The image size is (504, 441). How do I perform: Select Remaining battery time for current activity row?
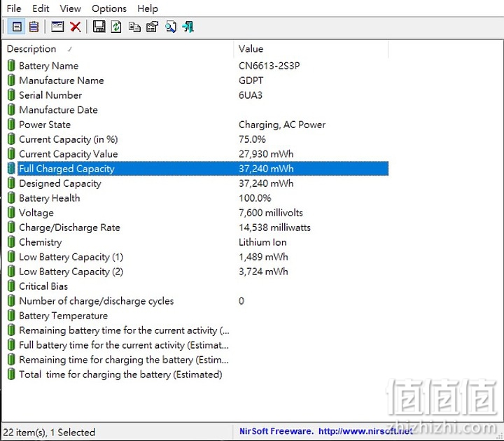click(x=198, y=330)
